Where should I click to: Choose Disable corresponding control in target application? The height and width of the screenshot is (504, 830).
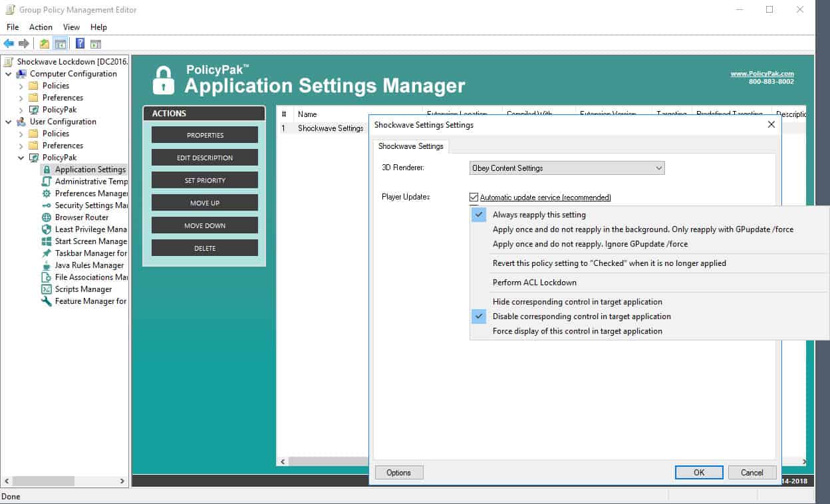point(649,316)
